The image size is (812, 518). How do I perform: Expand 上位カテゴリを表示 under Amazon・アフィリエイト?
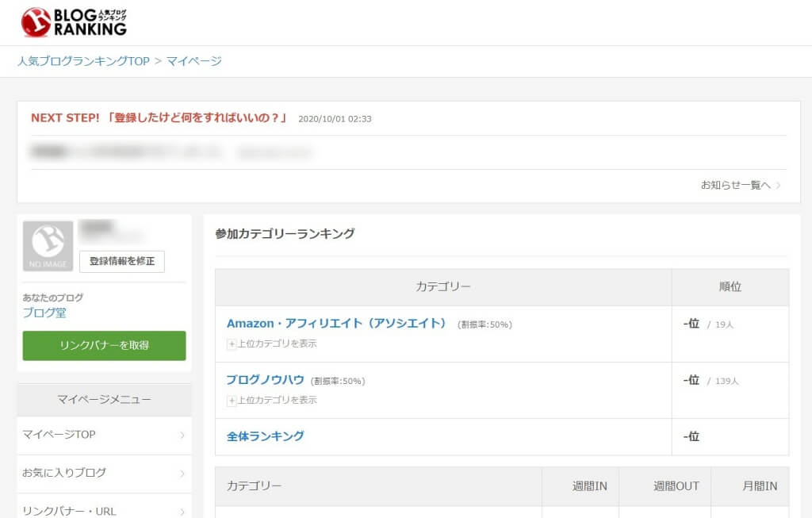pyautogui.click(x=274, y=343)
